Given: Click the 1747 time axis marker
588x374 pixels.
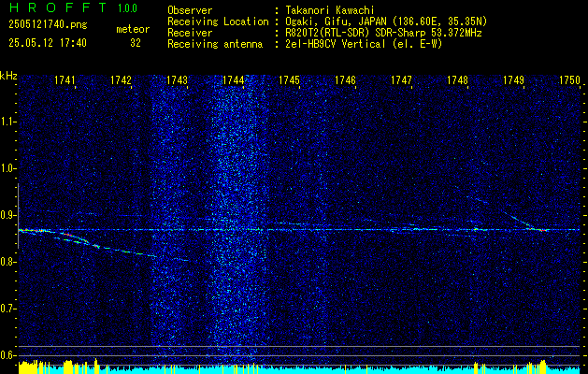Looking at the screenshot, I should (401, 80).
